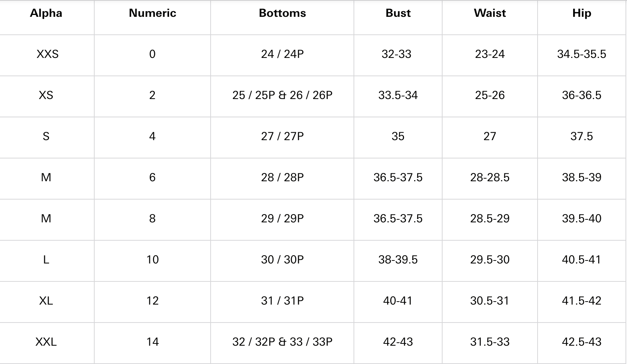Image resolution: width=627 pixels, height=364 pixels.
Task: Click the 32 / 32P & 33 / 33P cell
Action: pos(282,342)
